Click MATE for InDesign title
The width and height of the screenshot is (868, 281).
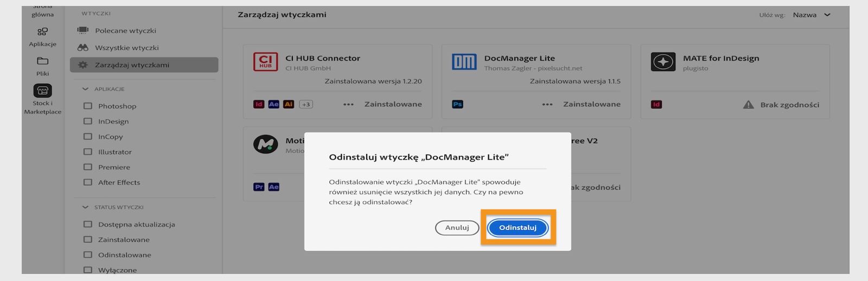721,58
